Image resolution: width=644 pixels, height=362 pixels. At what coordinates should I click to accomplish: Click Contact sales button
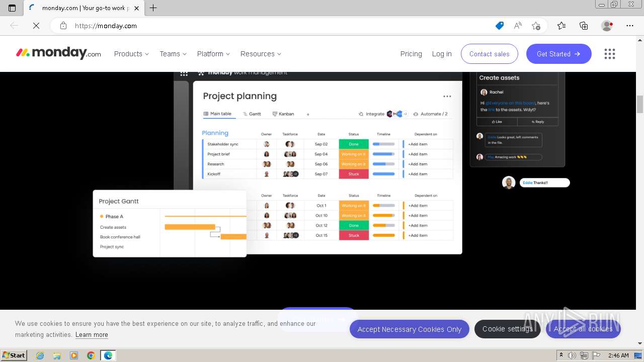click(x=490, y=54)
